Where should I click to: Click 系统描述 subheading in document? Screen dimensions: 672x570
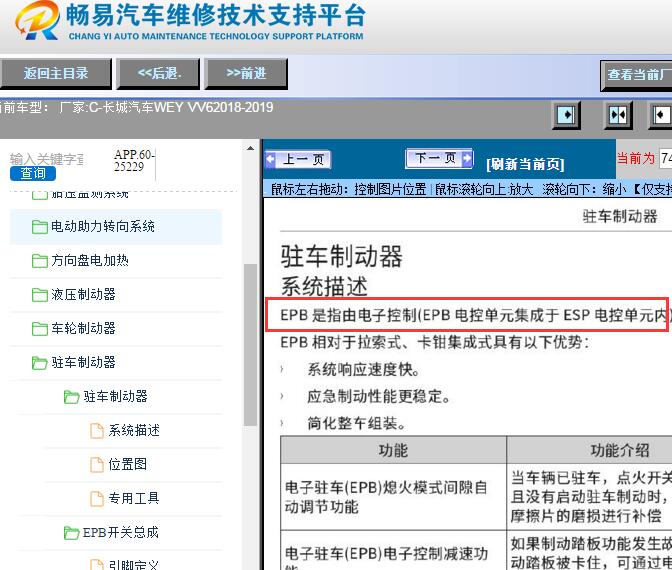pyautogui.click(x=324, y=286)
